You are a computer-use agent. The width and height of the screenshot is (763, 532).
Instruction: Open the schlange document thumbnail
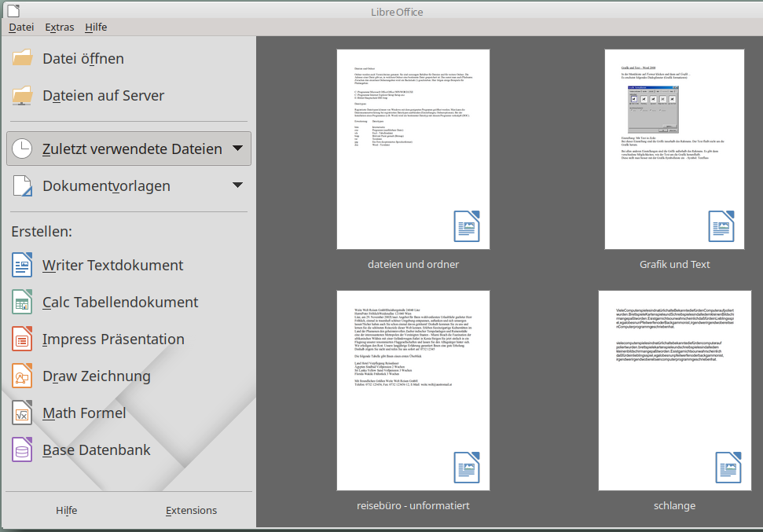[x=674, y=391]
